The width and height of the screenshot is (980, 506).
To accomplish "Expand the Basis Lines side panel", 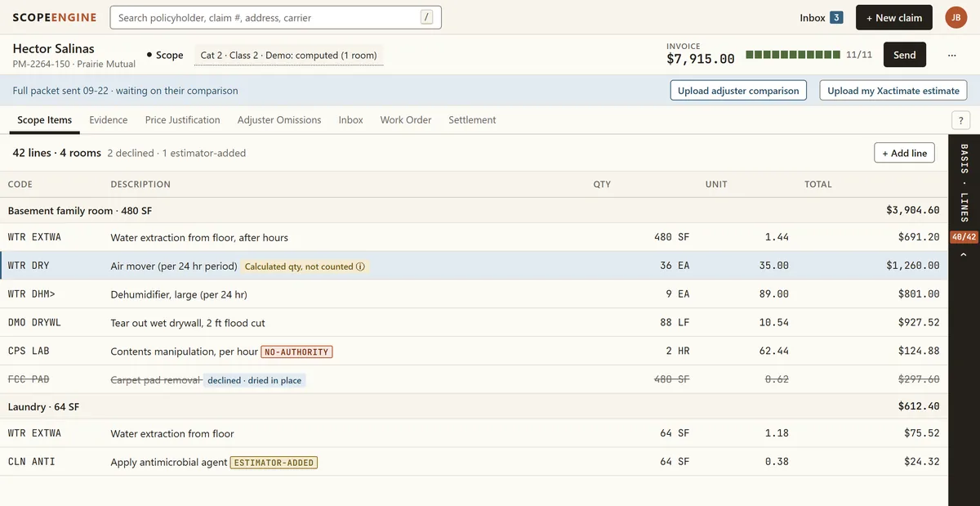I will pyautogui.click(x=964, y=183).
